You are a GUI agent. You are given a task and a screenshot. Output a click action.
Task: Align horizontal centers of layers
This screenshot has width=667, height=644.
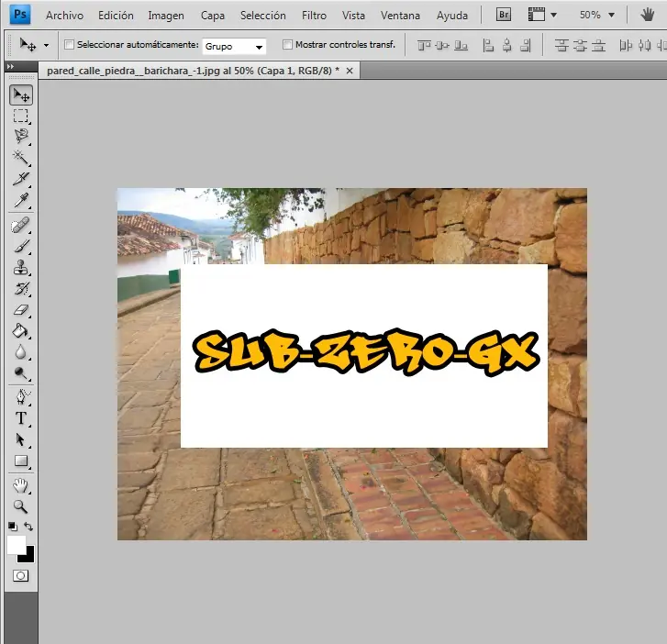coord(507,45)
